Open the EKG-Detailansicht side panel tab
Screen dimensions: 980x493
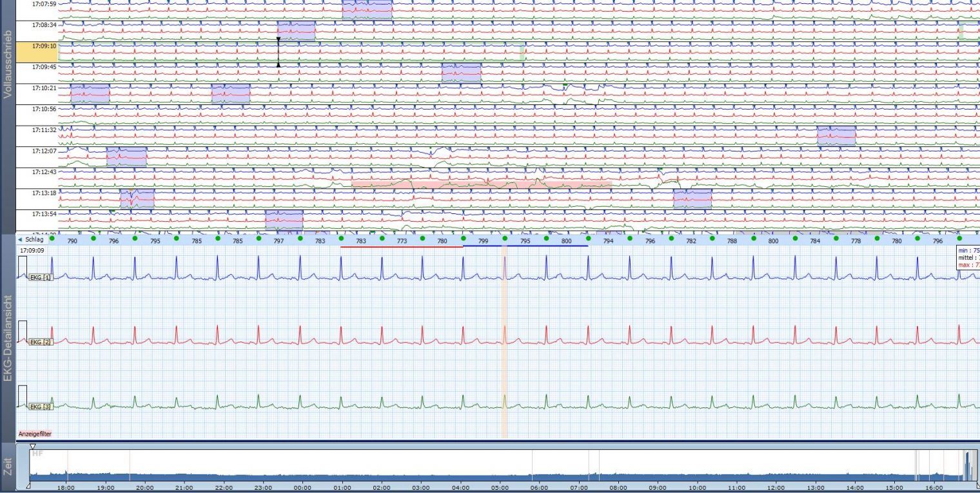click(x=7, y=338)
